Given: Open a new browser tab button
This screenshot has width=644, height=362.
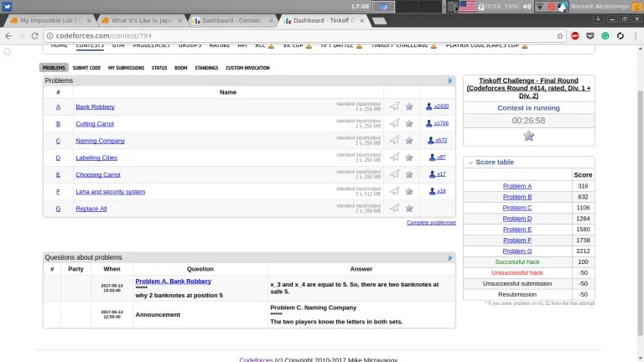Looking at the screenshot, I should pos(380,20).
